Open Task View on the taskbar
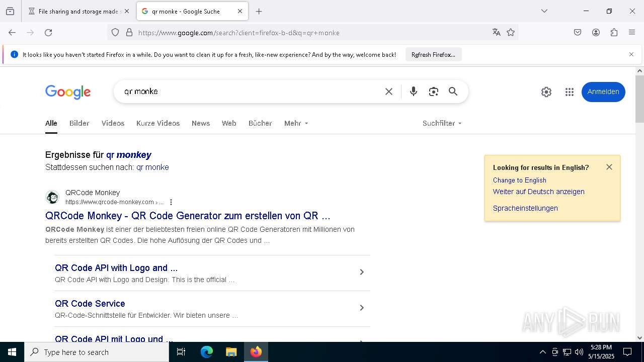 click(181, 352)
